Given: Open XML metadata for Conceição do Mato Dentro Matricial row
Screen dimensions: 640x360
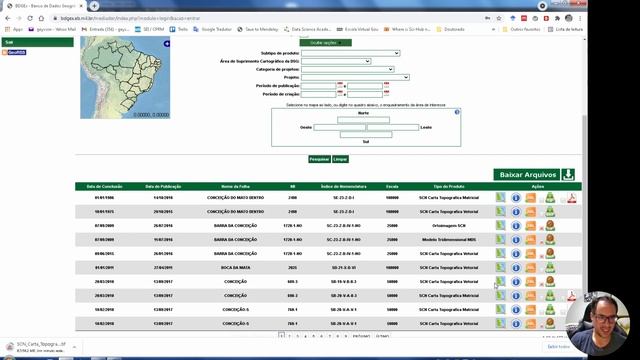Looking at the screenshot, I should (531, 198).
